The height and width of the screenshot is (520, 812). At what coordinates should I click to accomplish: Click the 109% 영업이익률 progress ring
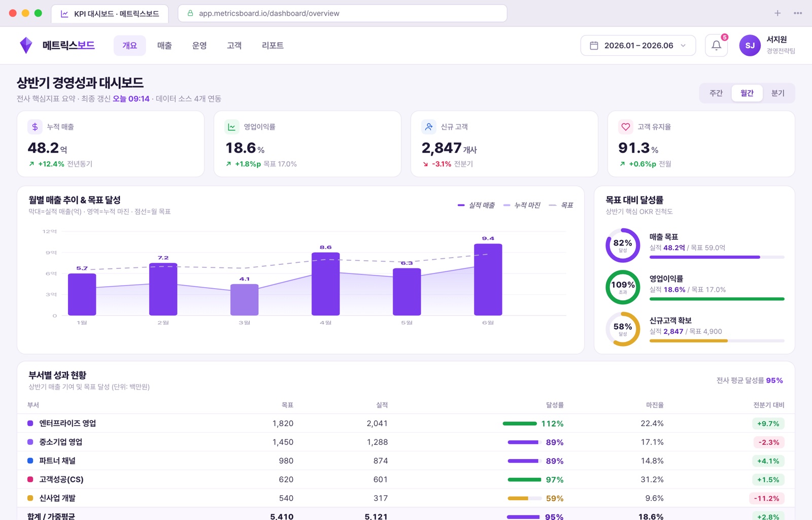pyautogui.click(x=623, y=287)
